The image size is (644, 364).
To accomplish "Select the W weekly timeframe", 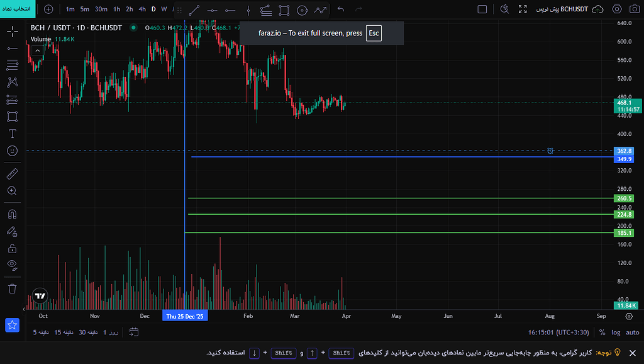I will pyautogui.click(x=164, y=9).
